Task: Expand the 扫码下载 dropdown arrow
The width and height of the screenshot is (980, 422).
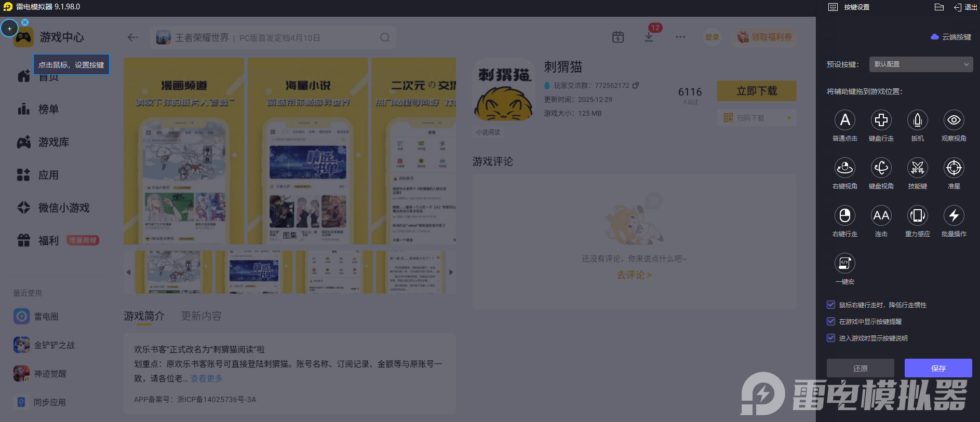Action: click(789, 118)
